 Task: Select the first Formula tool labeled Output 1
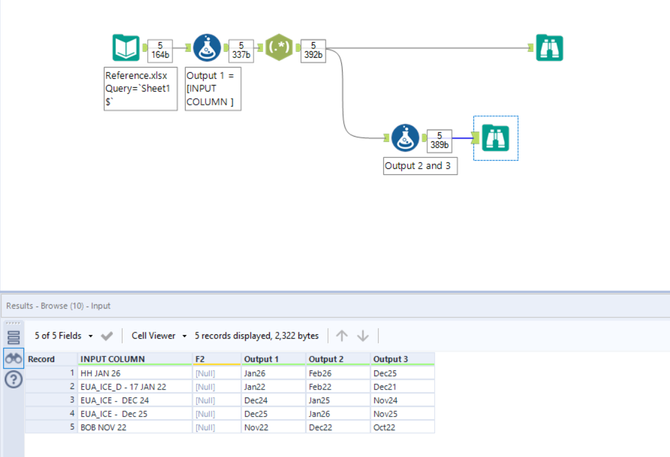pos(207,48)
